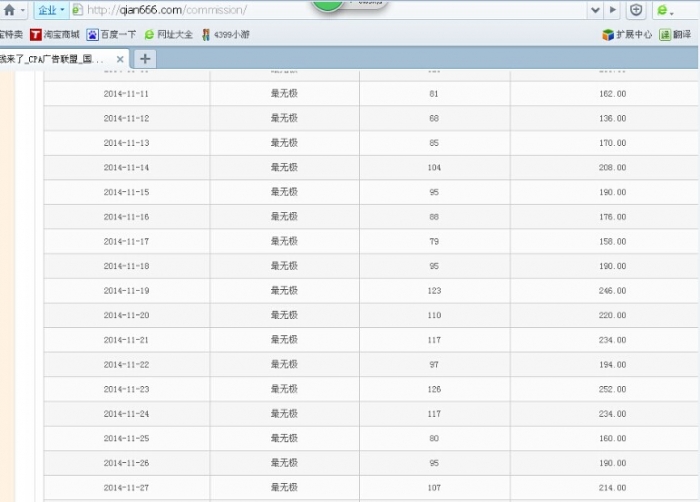This screenshot has width=700, height=502.
Task: Select date cell 2014-11-12
Action: [126, 118]
